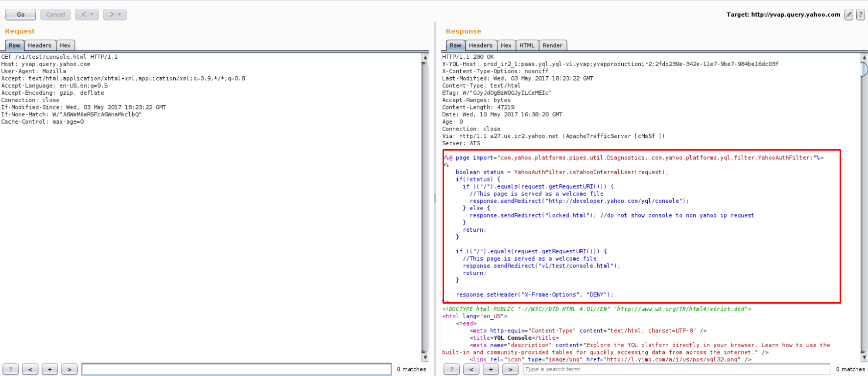Focus the "Type a search term" response field

coord(676,369)
